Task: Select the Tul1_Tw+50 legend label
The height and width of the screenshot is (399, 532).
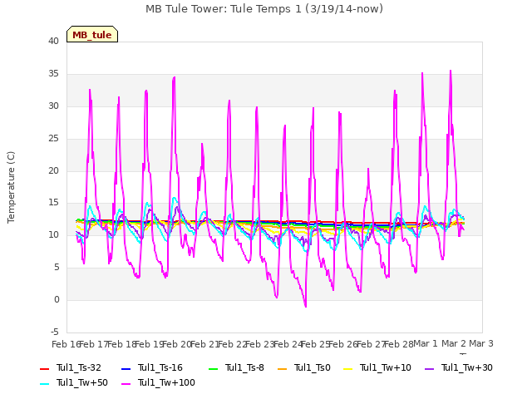Action: [x=82, y=382]
